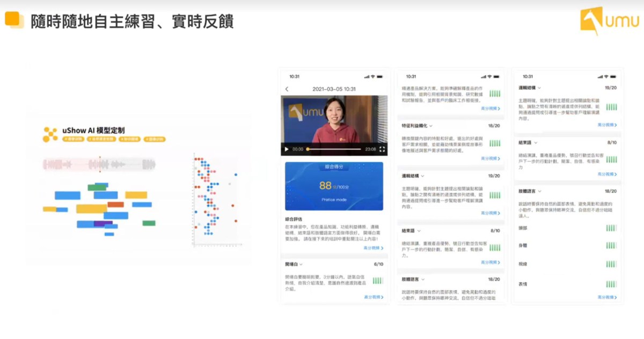644x339 pixels.
Task: Click the 23:08 video duration
Action: click(370, 149)
